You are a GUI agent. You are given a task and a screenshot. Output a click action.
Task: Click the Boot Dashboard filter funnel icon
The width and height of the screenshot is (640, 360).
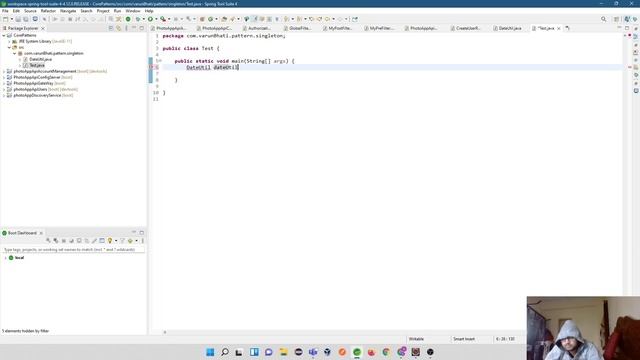pos(122,241)
